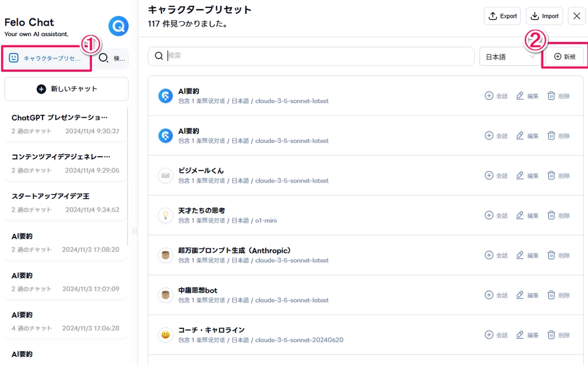Import character presets
The width and height of the screenshot is (588, 365).
coord(544,16)
